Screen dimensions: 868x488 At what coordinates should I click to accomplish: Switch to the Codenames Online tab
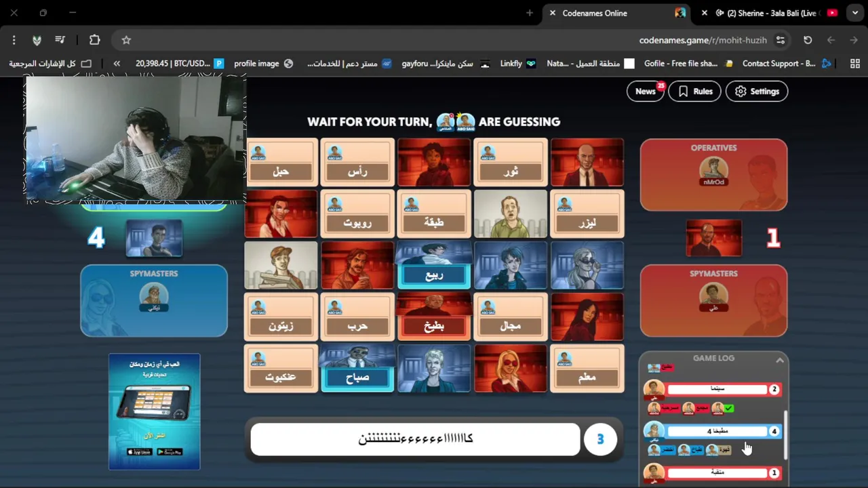point(618,13)
